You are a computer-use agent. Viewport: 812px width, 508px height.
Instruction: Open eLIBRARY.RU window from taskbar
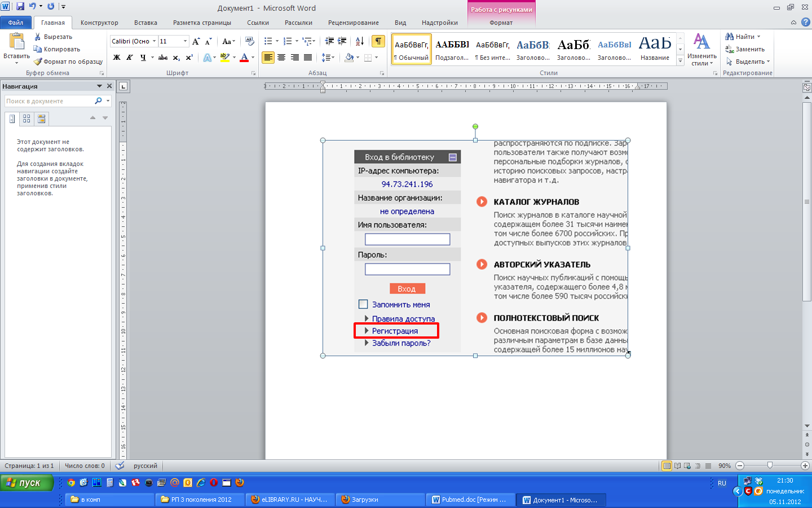pyautogui.click(x=290, y=500)
